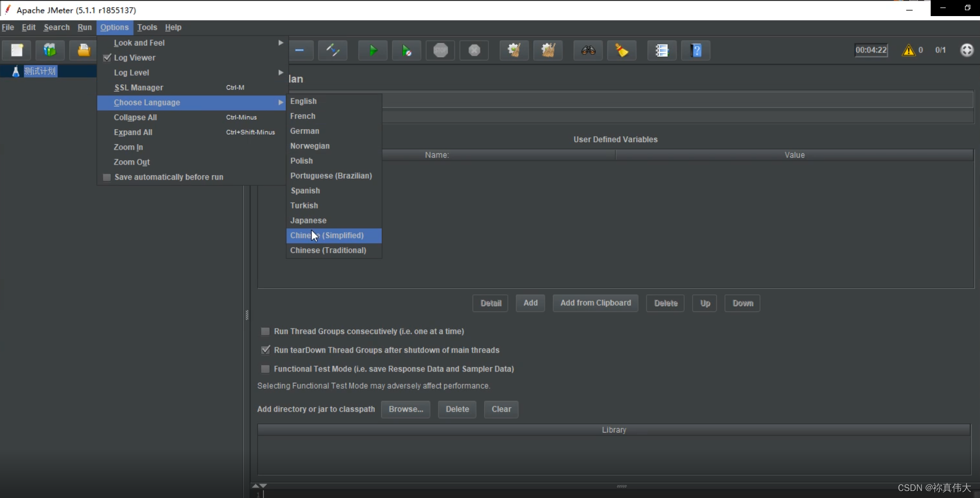
Task: Switch language to Portuguese (Brazilian)
Action: point(334,176)
